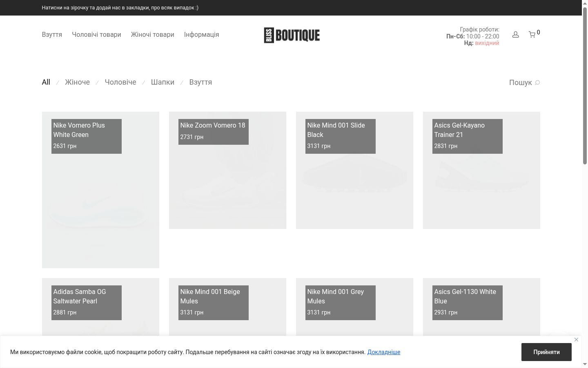This screenshot has height=368, width=588.
Task: Click the 2881 грн price label
Action: [65, 312]
